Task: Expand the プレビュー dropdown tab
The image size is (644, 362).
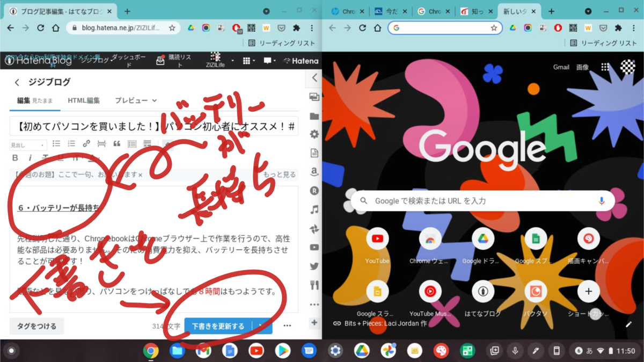Action: click(136, 100)
